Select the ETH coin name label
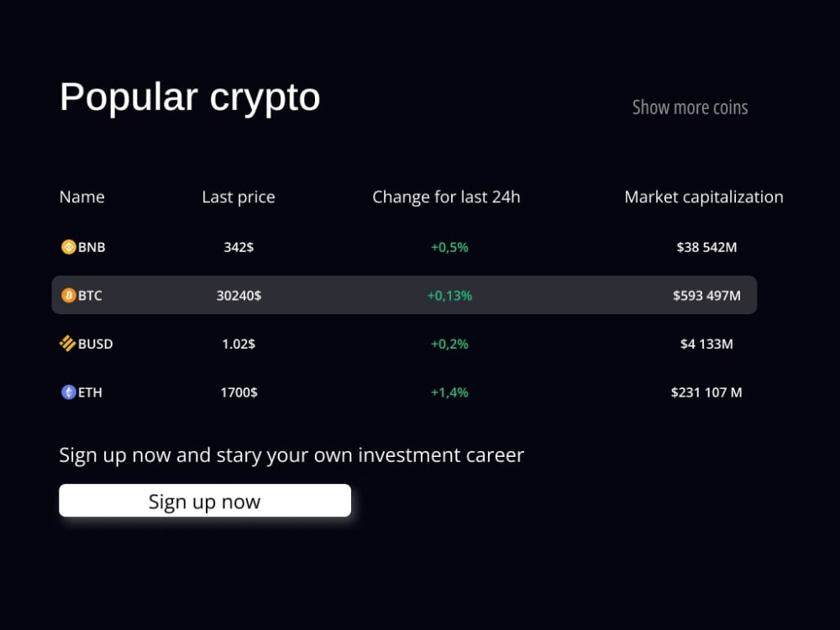The height and width of the screenshot is (630, 840). click(90, 392)
